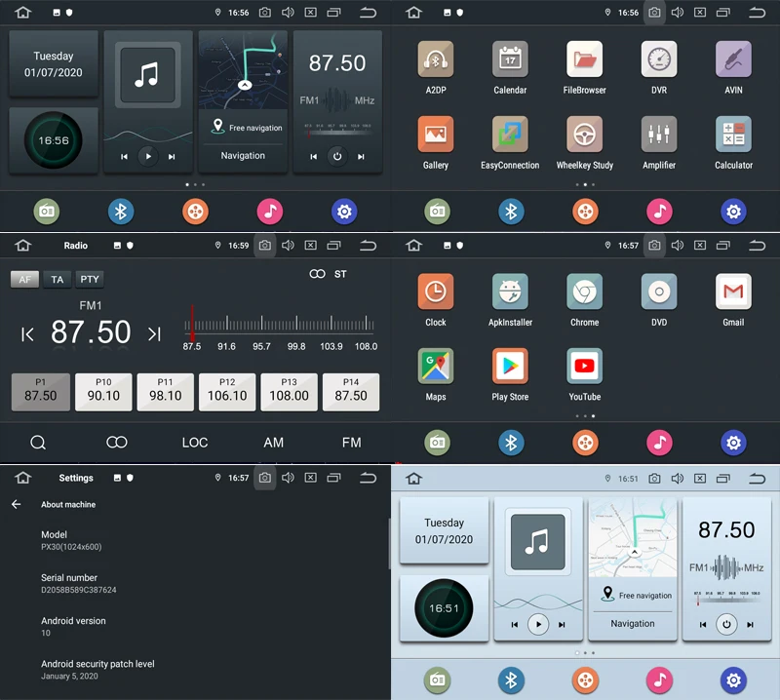
Task: Tune to preset P13 at 108.00
Action: click(x=289, y=392)
